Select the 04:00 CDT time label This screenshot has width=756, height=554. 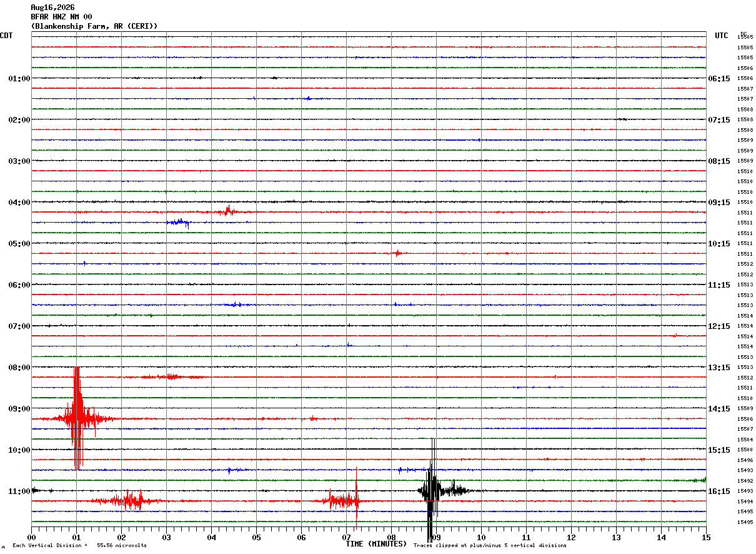pyautogui.click(x=19, y=203)
